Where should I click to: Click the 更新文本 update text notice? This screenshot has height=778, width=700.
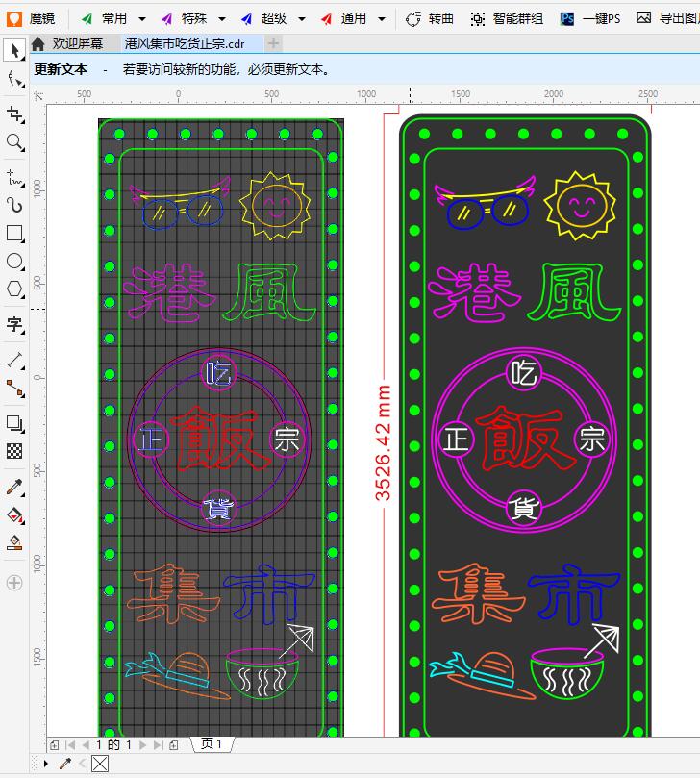click(x=61, y=69)
